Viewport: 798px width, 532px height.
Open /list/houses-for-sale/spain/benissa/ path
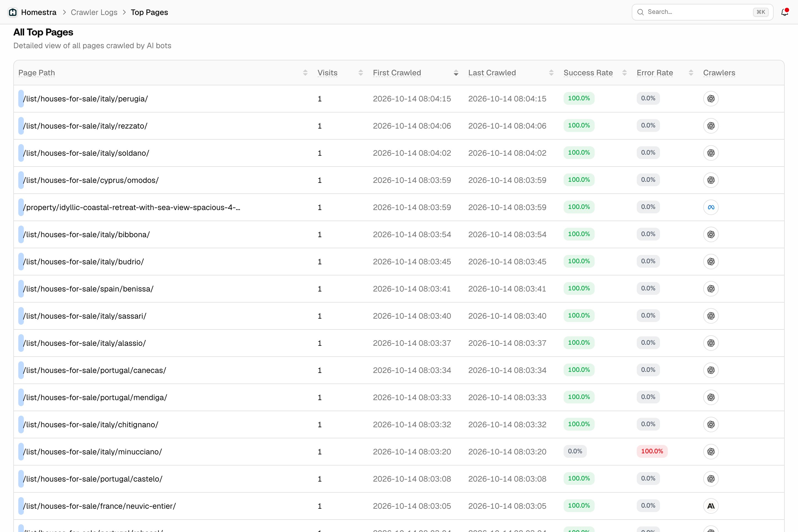click(88, 289)
